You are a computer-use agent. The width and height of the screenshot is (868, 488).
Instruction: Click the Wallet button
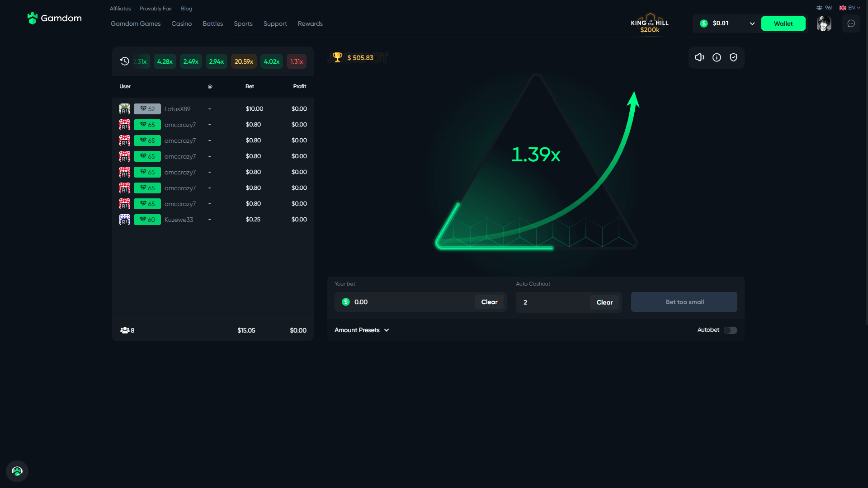[x=783, y=23]
